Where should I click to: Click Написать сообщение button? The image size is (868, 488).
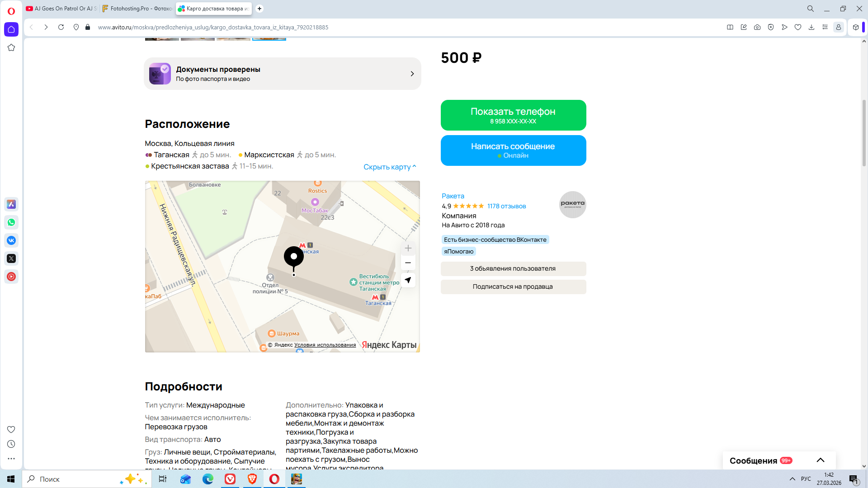tap(513, 150)
